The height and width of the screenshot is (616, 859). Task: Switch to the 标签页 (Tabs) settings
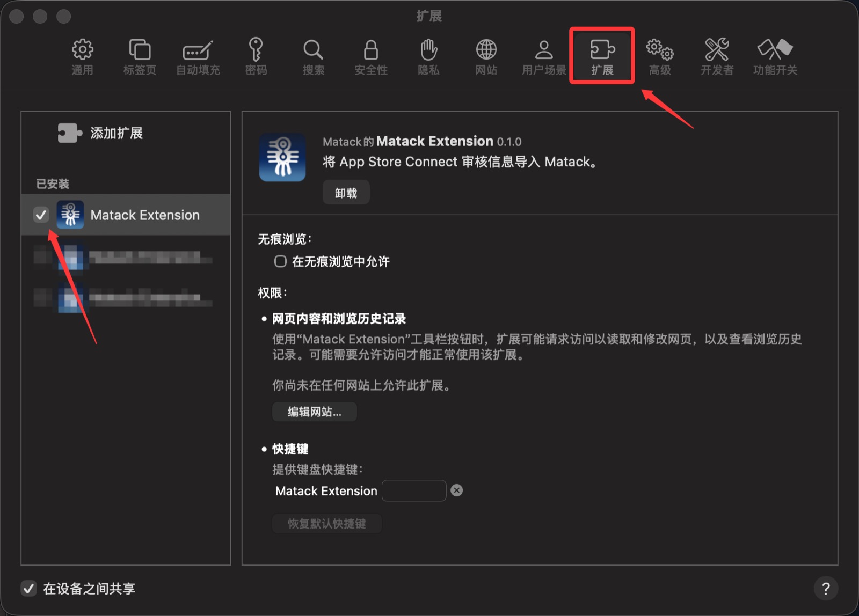[x=140, y=56]
